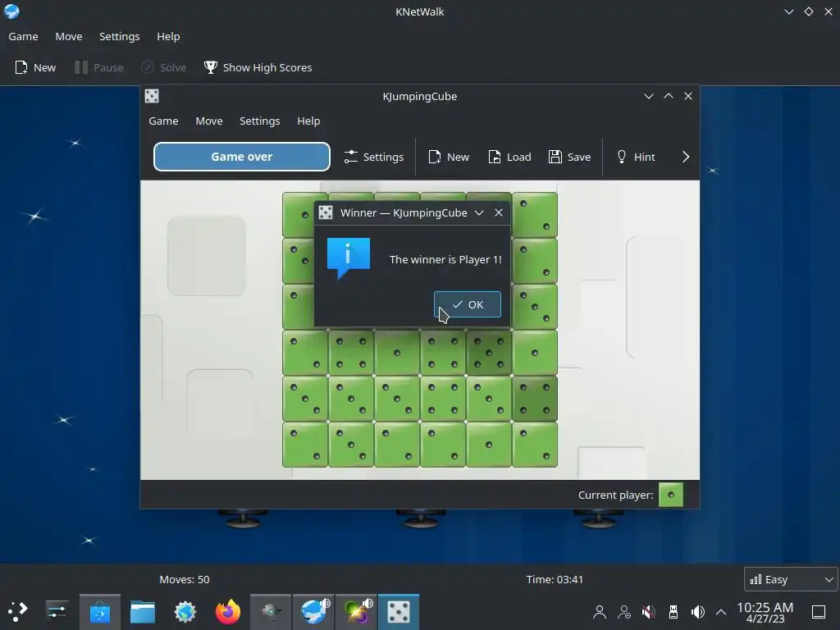Open KNetWalk Game menu
This screenshot has width=840, height=630.
tap(23, 36)
